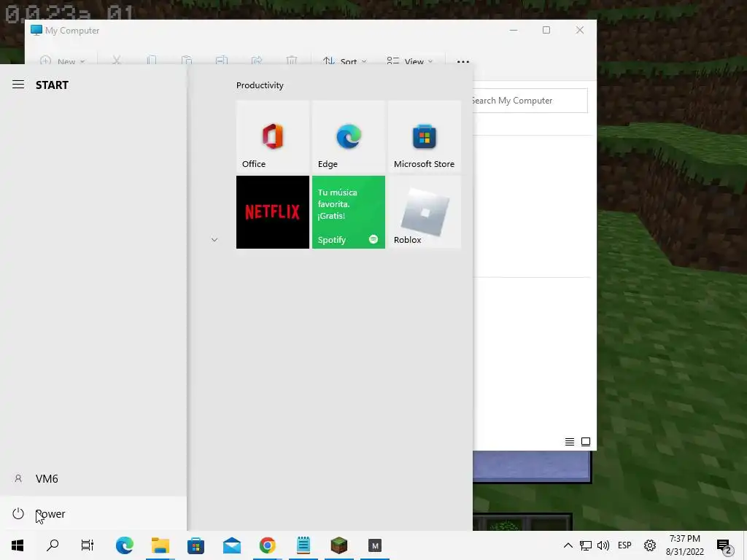
Task: Click the My Computer title bar icon
Action: 36,30
